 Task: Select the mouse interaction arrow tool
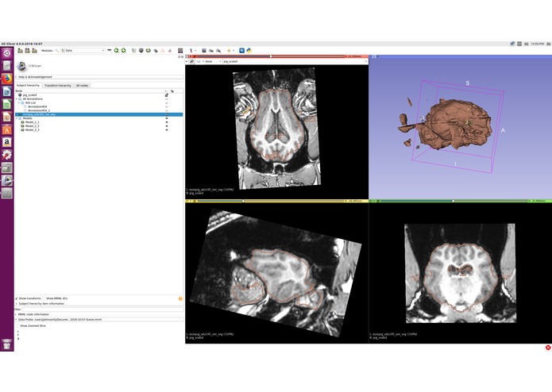[191, 51]
